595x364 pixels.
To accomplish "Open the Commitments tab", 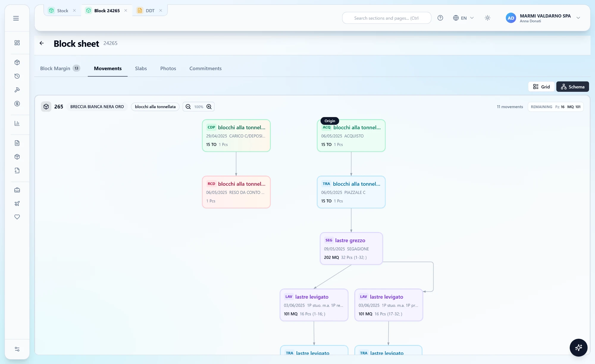I will [x=206, y=68].
